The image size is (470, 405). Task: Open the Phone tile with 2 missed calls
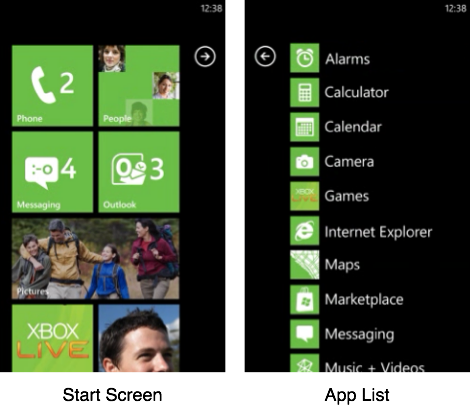(52, 86)
